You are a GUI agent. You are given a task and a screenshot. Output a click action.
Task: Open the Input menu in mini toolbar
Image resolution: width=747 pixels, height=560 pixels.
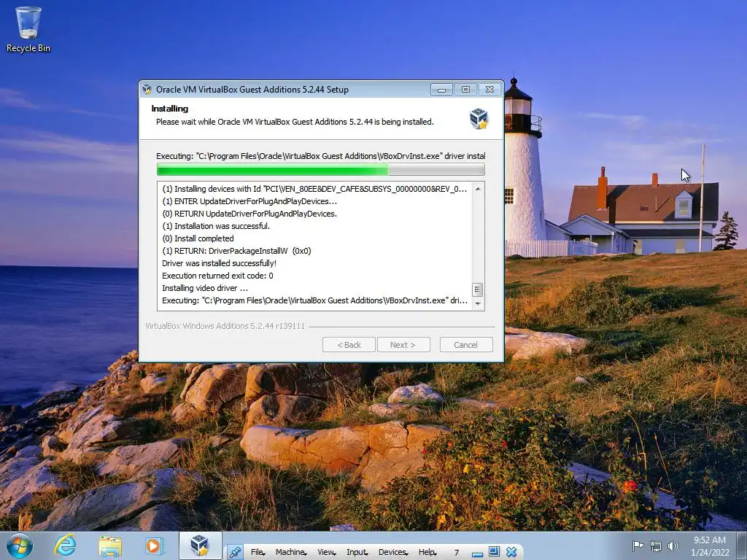[357, 552]
